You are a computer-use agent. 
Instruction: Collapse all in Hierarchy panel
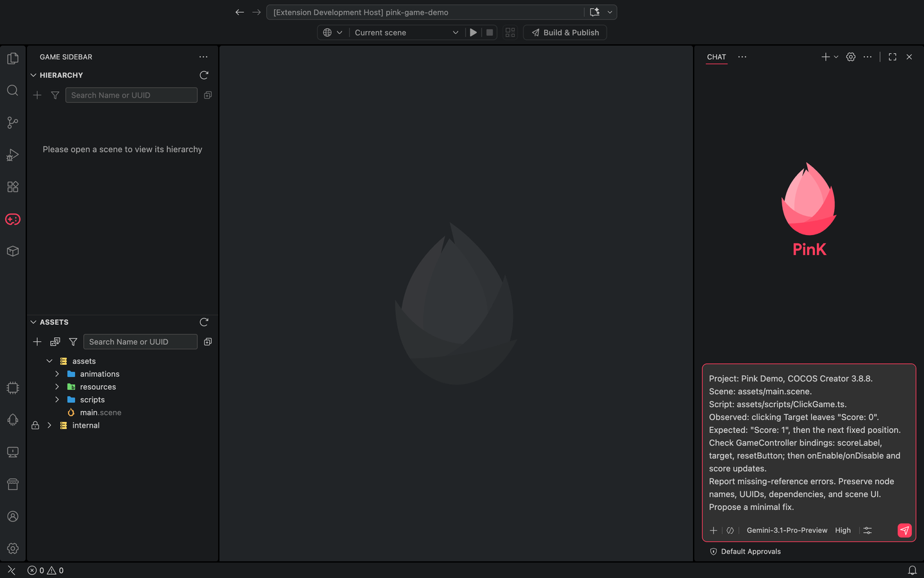(x=208, y=95)
